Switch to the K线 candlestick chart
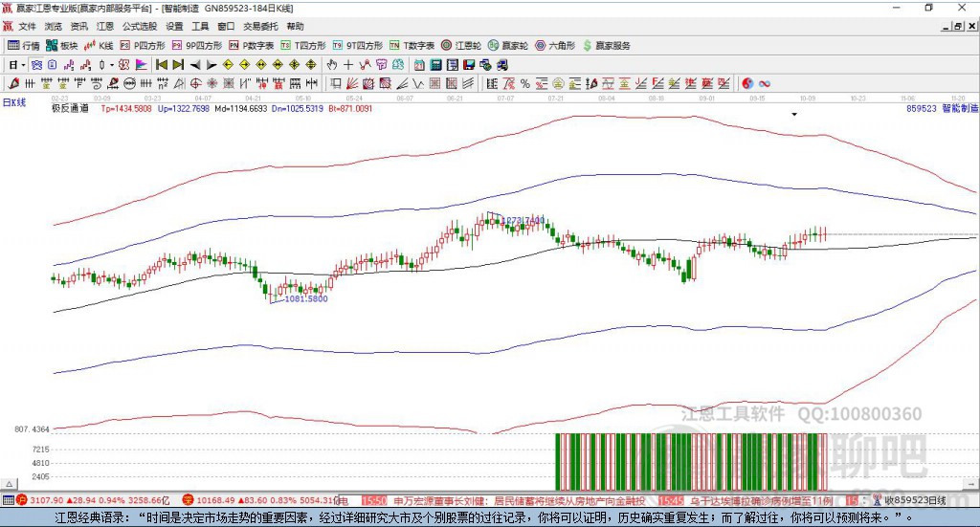980x527 pixels. (99, 46)
